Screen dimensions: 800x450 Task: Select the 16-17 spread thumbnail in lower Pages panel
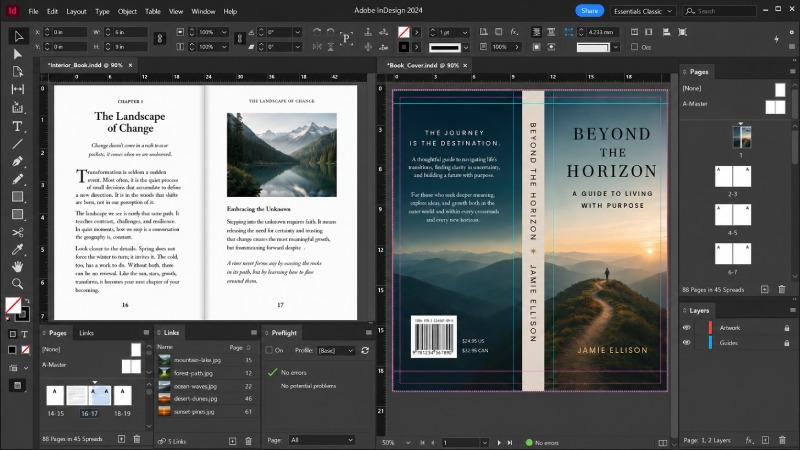[x=89, y=395]
